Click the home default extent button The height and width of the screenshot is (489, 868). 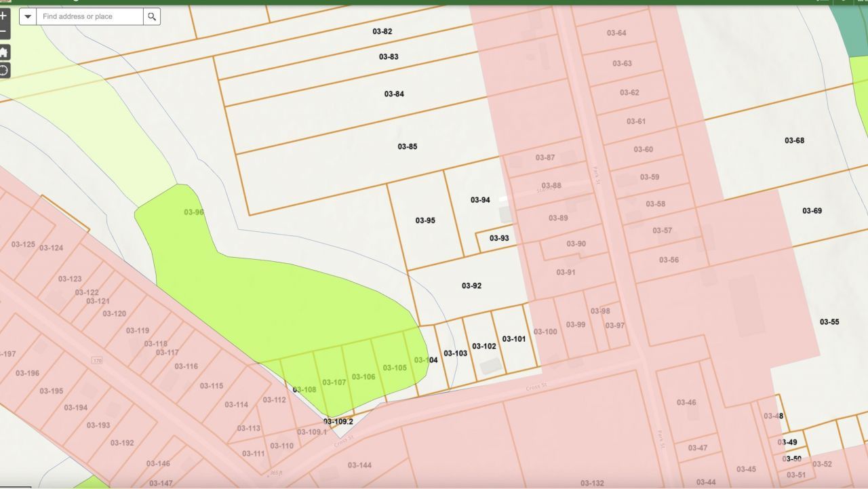(x=3, y=53)
